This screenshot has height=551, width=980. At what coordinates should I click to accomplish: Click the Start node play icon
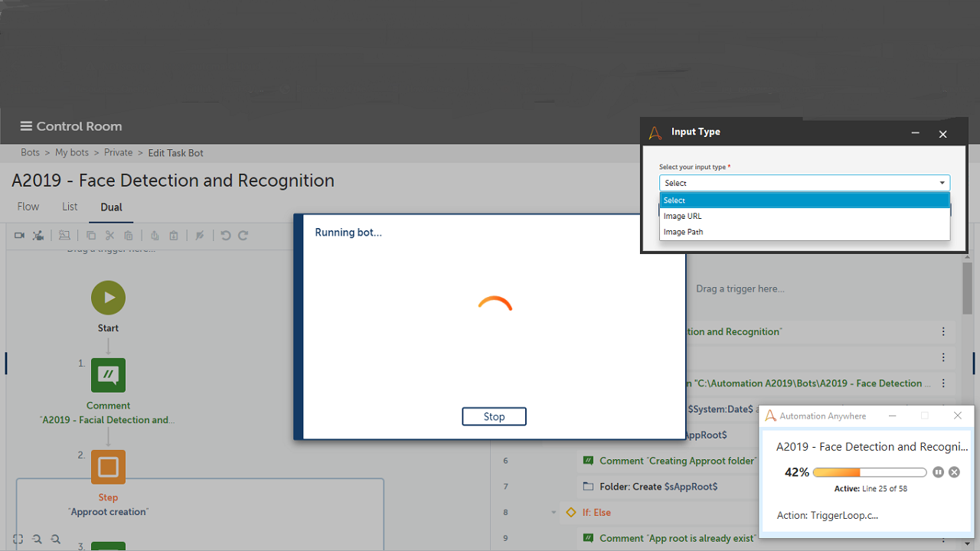pyautogui.click(x=108, y=298)
